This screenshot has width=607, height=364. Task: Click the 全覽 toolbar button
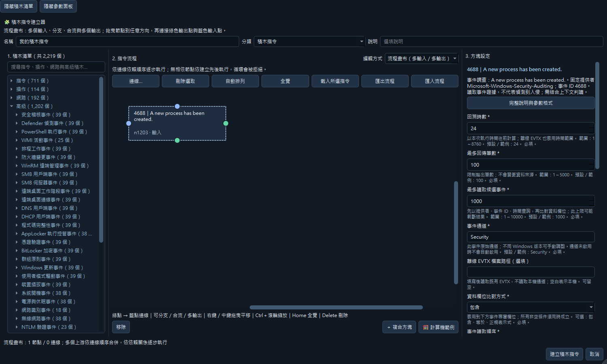click(285, 81)
